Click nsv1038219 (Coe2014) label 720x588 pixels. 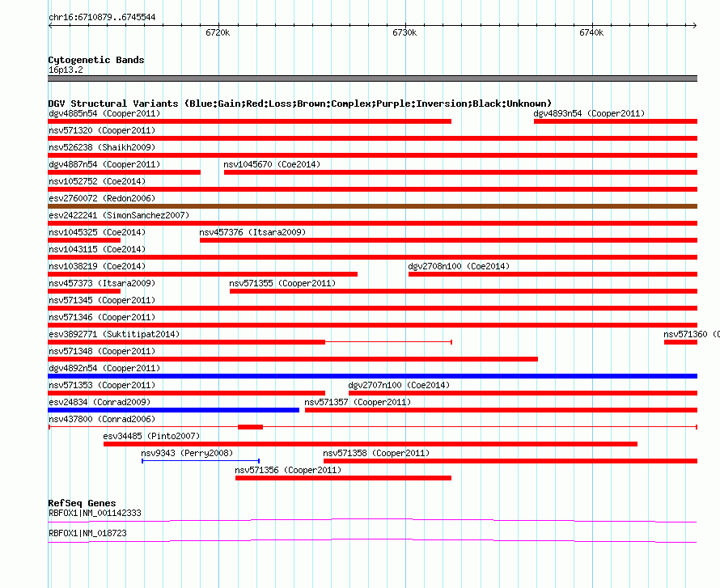[97, 266]
